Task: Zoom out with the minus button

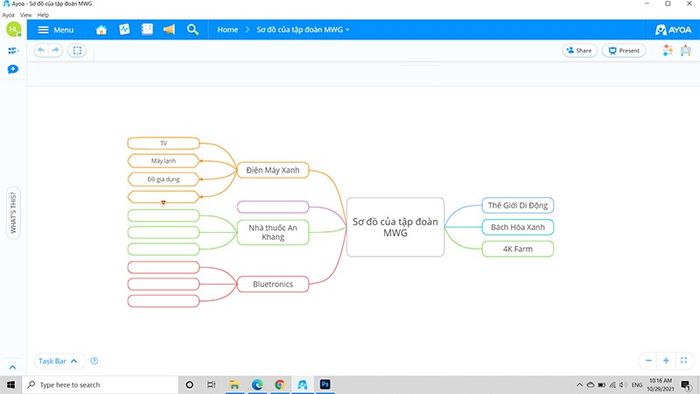Action: [x=649, y=360]
